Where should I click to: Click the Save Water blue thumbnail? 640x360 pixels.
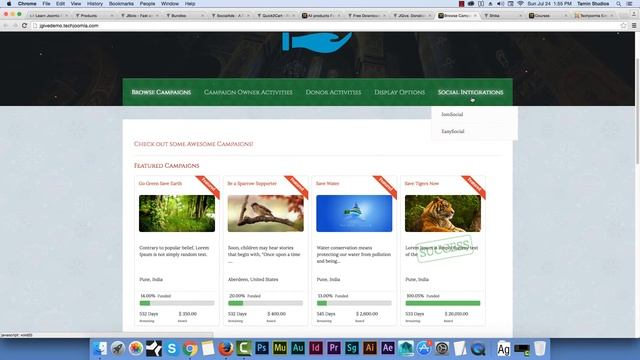(x=354, y=213)
